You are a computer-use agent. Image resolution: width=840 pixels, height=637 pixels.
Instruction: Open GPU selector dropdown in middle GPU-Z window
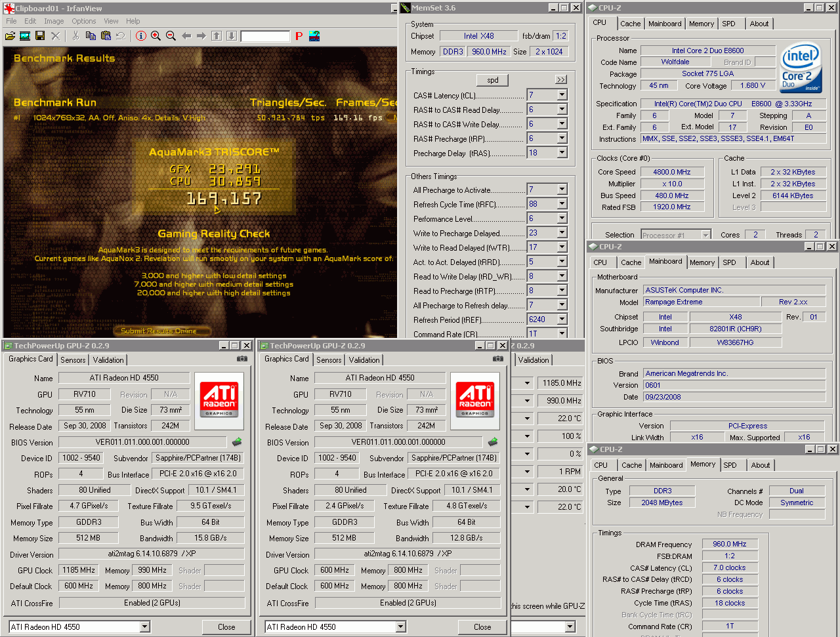pyautogui.click(x=400, y=627)
